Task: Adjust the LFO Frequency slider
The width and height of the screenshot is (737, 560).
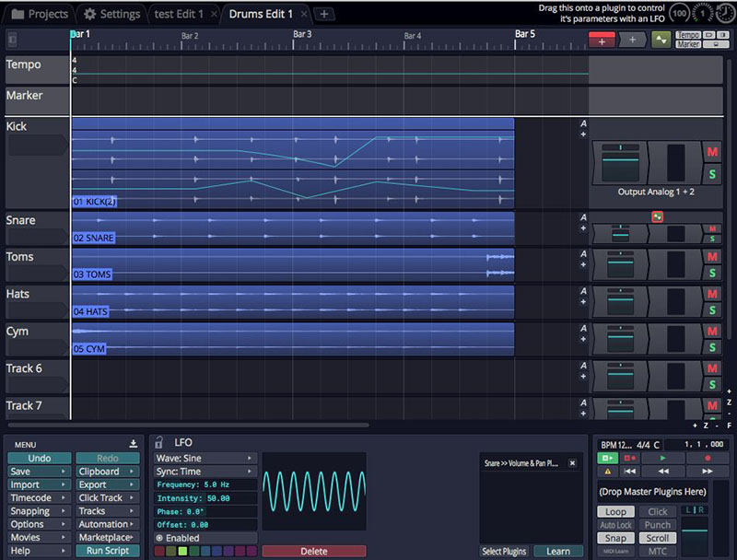Action: pyautogui.click(x=205, y=484)
